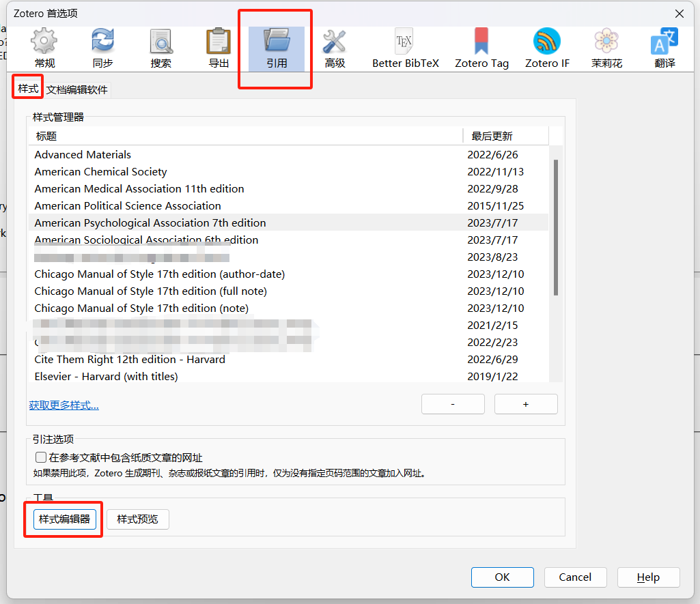
Task: Open the 常规 general preferences pane
Action: (x=44, y=48)
